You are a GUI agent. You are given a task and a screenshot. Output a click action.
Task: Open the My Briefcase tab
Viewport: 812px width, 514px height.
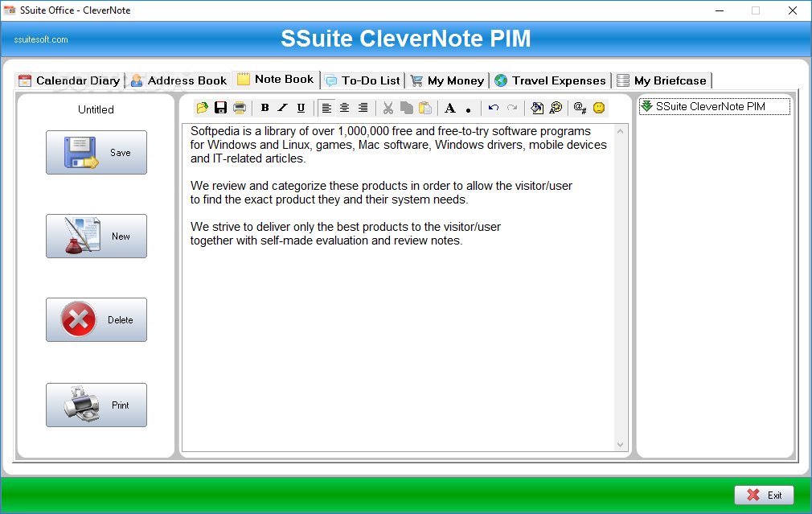click(662, 80)
